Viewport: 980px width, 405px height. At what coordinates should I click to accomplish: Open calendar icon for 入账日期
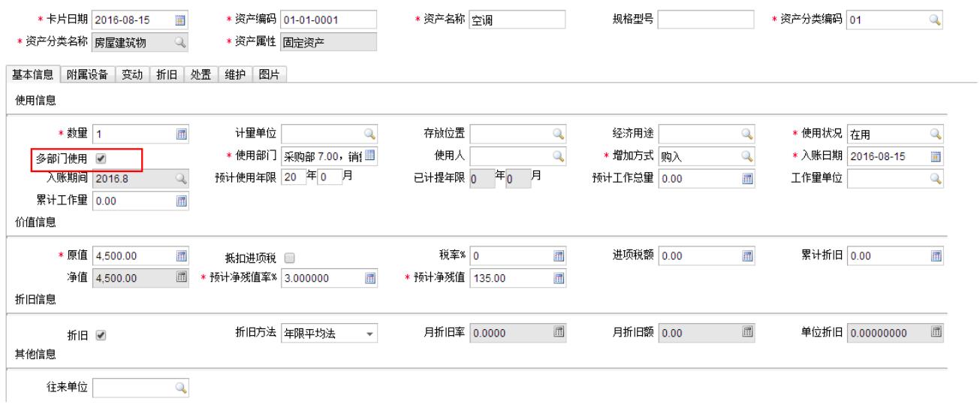pos(935,156)
